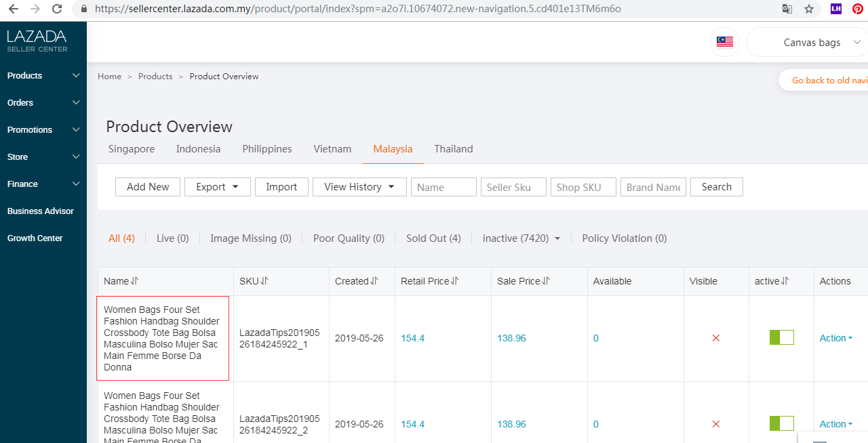Toggle active switch for first product
Image resolution: width=868 pixels, height=443 pixels.
click(781, 338)
